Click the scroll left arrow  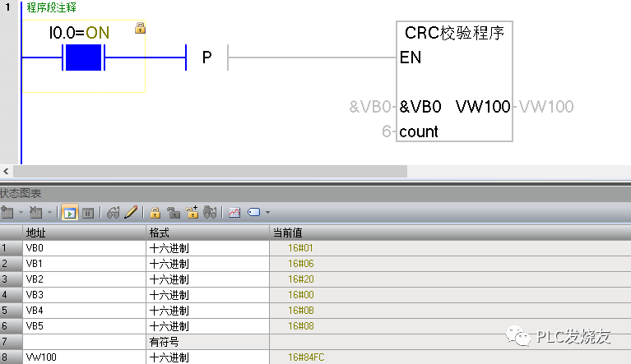[6, 171]
